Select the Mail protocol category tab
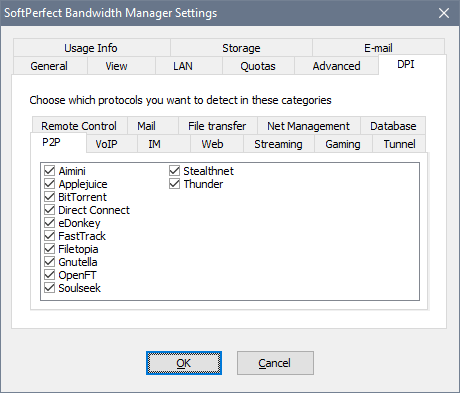This screenshot has width=460, height=393. (x=153, y=126)
